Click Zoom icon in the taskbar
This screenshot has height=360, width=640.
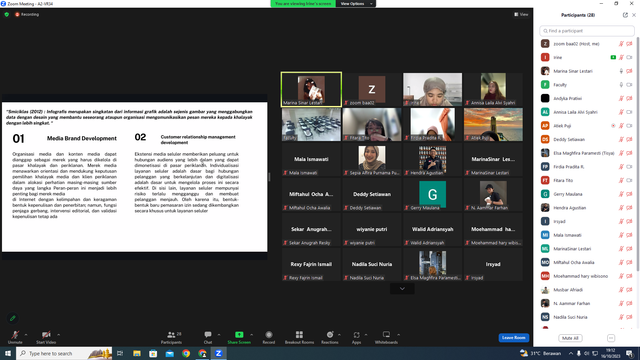(218, 353)
